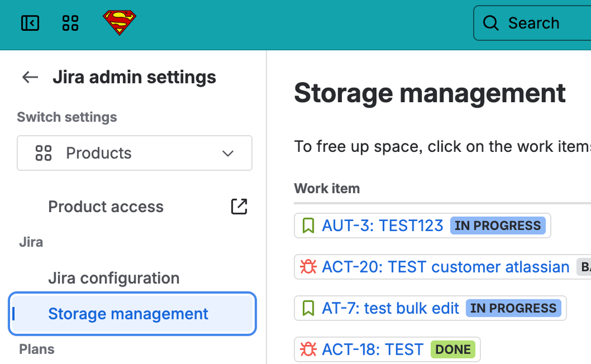591x364 pixels.
Task: Select Storage management in the sidebar
Action: click(x=128, y=314)
